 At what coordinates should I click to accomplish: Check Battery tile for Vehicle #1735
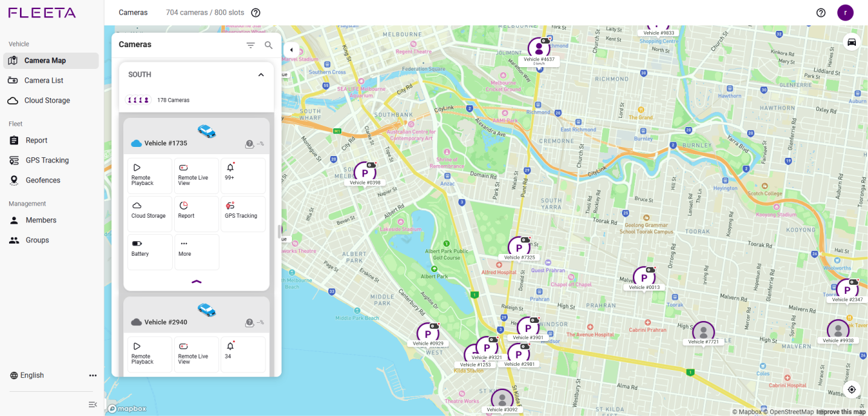(x=149, y=252)
